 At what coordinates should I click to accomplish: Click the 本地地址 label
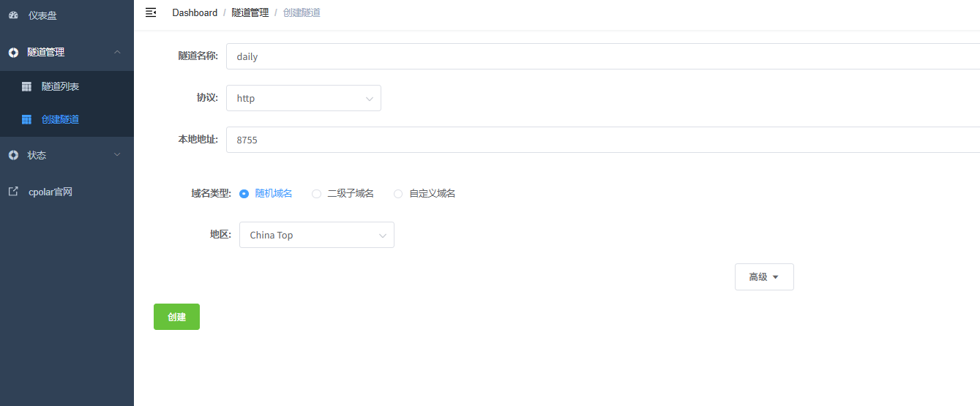(198, 139)
